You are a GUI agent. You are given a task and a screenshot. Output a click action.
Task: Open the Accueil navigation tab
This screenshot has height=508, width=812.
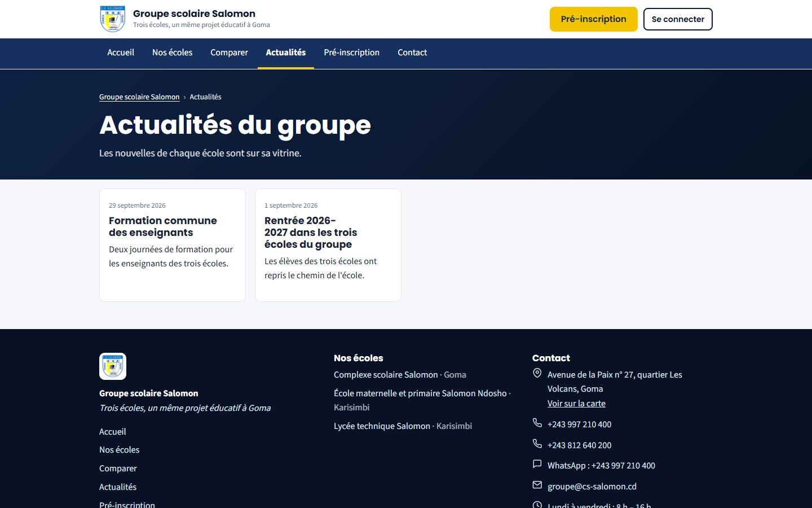pyautogui.click(x=121, y=52)
